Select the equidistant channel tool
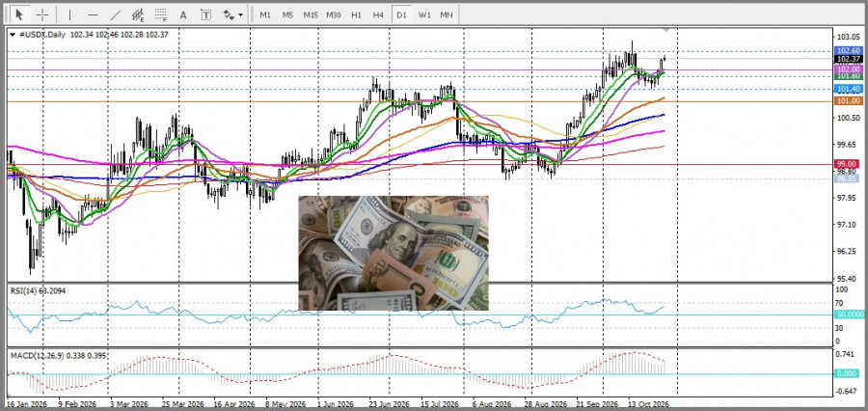 pos(138,15)
